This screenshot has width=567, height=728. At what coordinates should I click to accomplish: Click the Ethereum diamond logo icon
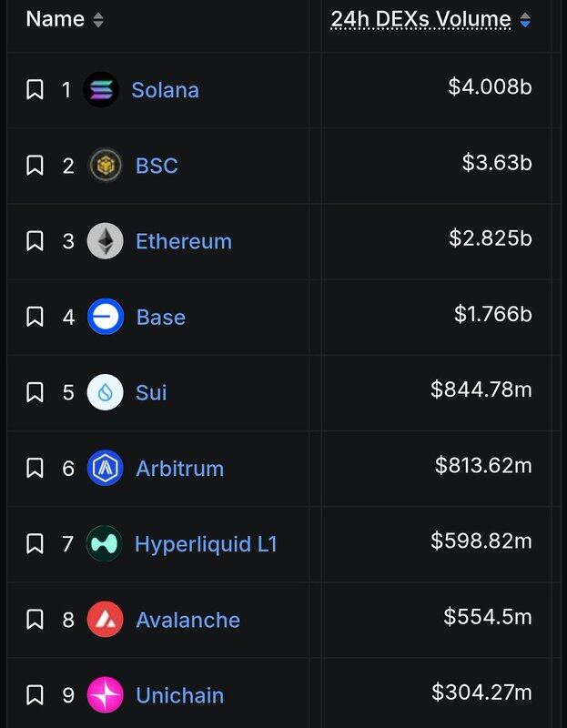(x=105, y=241)
